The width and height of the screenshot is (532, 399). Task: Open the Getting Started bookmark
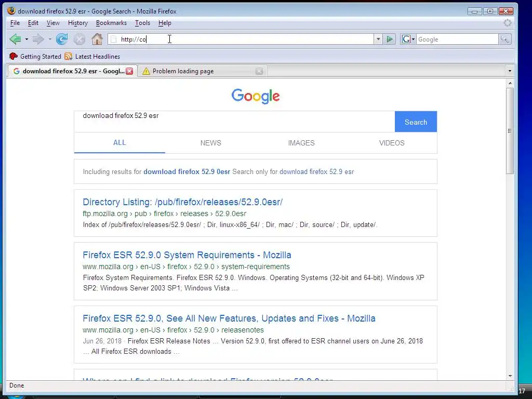(35, 56)
